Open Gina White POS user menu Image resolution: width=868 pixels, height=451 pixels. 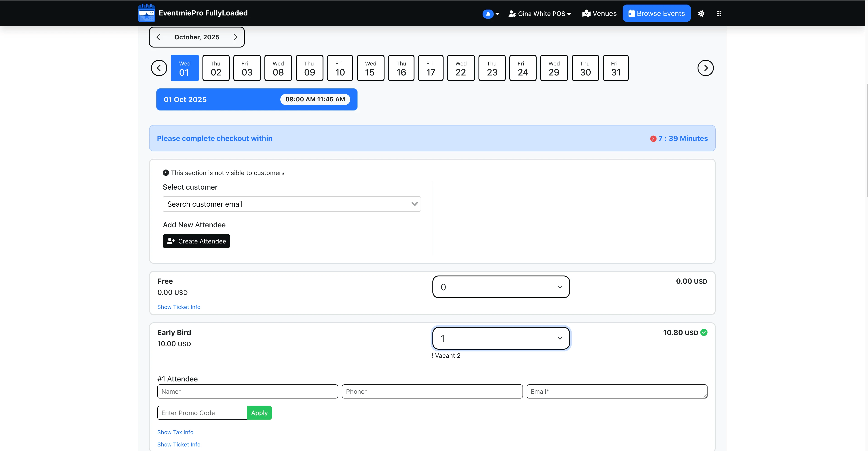[540, 14]
